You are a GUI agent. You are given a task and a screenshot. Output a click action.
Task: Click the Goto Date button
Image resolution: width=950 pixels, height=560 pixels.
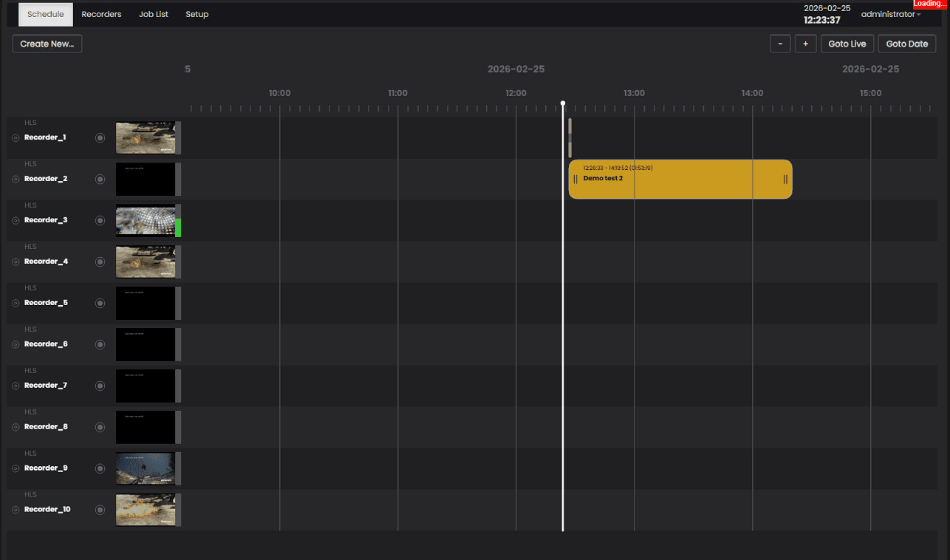907,44
